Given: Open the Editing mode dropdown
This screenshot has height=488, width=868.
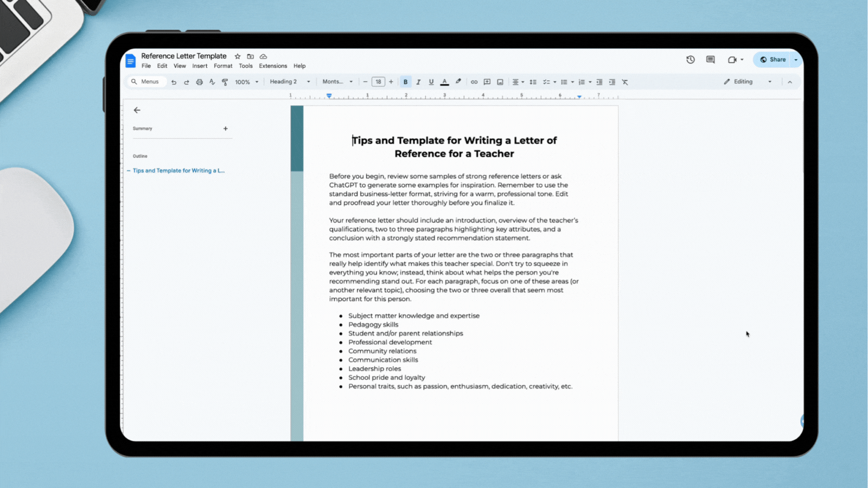Looking at the screenshot, I should point(748,82).
